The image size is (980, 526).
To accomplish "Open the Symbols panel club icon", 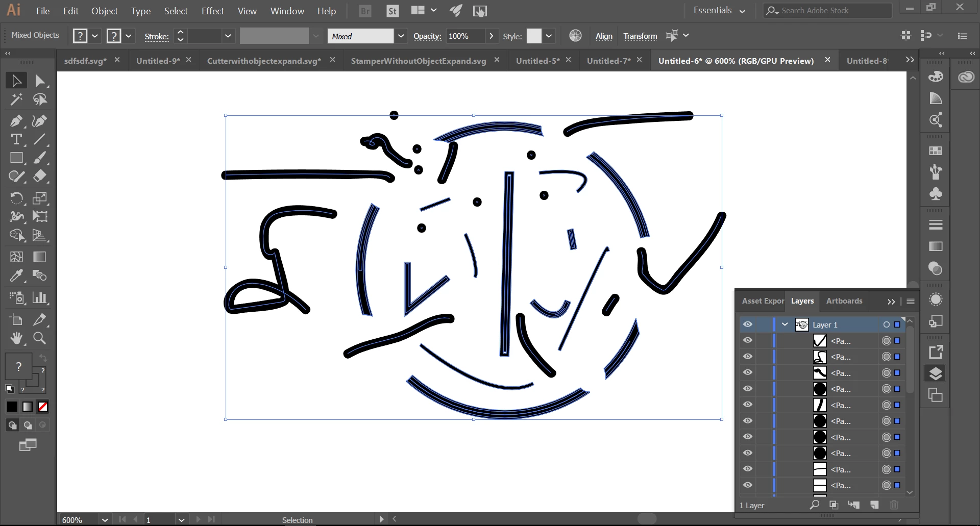I will click(x=936, y=194).
